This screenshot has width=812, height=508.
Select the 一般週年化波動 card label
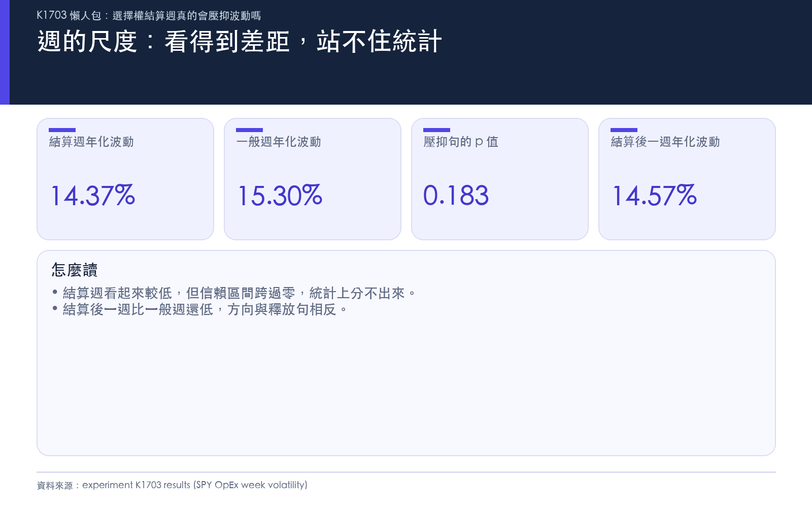pos(279,142)
